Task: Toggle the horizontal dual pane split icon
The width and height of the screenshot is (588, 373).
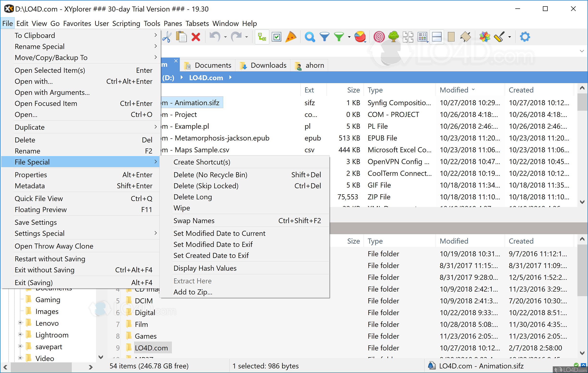Action: point(437,37)
